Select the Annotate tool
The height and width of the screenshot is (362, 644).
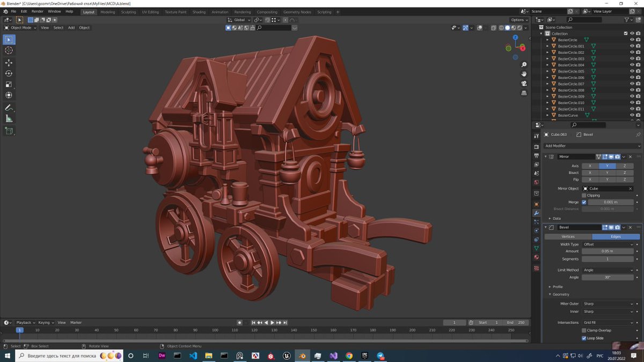coord(9,108)
